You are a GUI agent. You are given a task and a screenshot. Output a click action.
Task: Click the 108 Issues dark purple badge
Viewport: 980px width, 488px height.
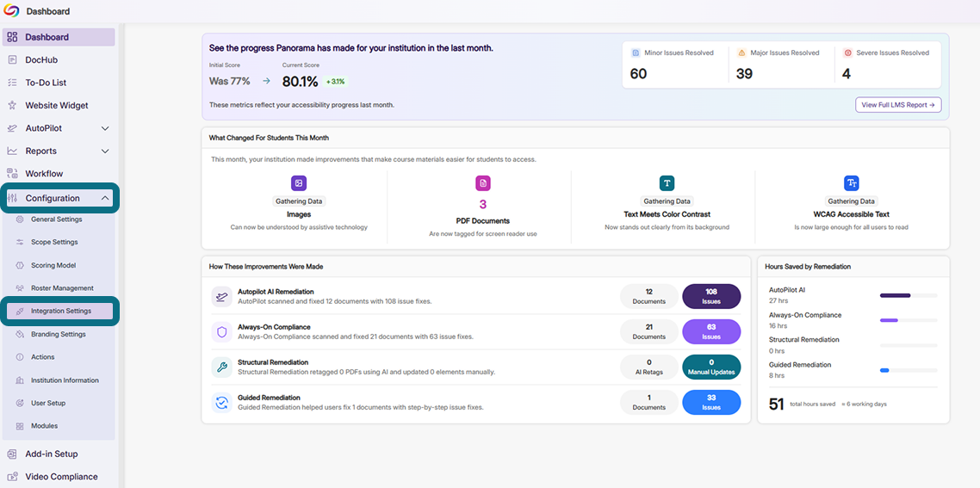click(711, 296)
